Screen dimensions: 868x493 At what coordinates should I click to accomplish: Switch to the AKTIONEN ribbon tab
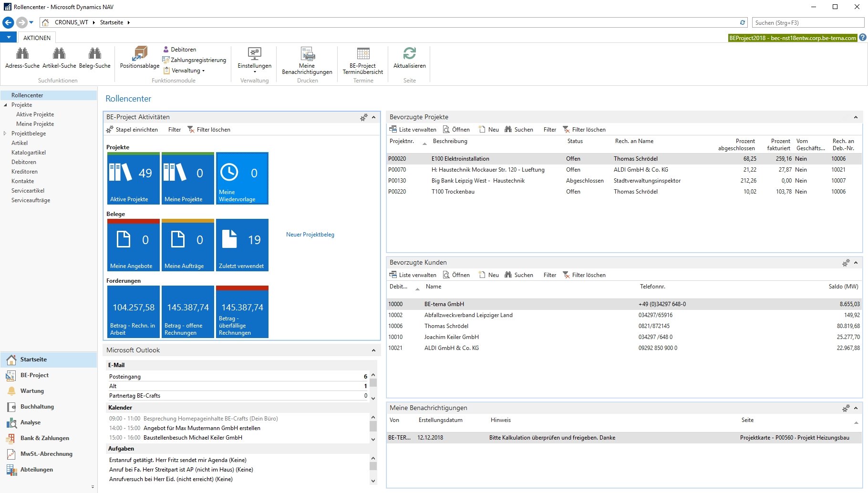(37, 38)
